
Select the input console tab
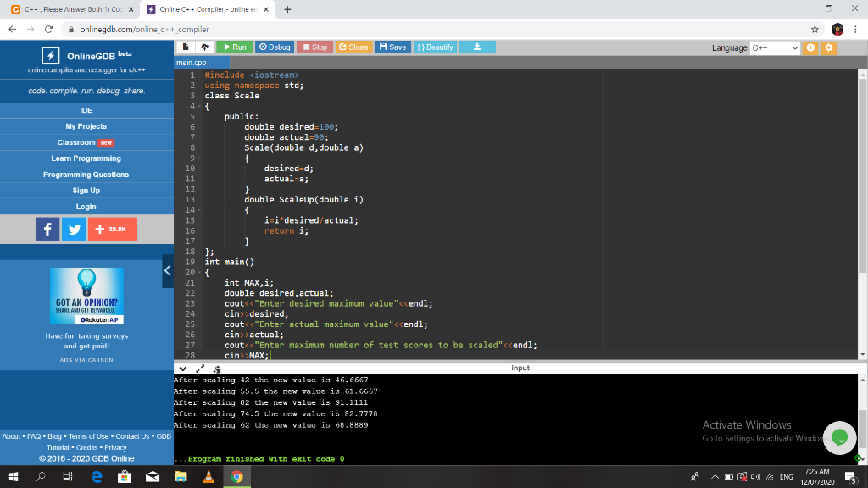click(x=520, y=368)
